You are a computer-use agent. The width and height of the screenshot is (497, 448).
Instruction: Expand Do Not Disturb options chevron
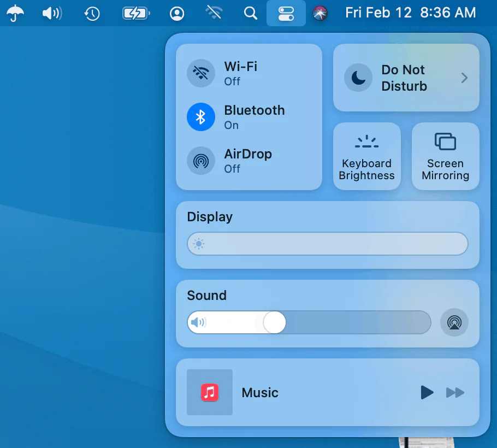click(x=464, y=78)
